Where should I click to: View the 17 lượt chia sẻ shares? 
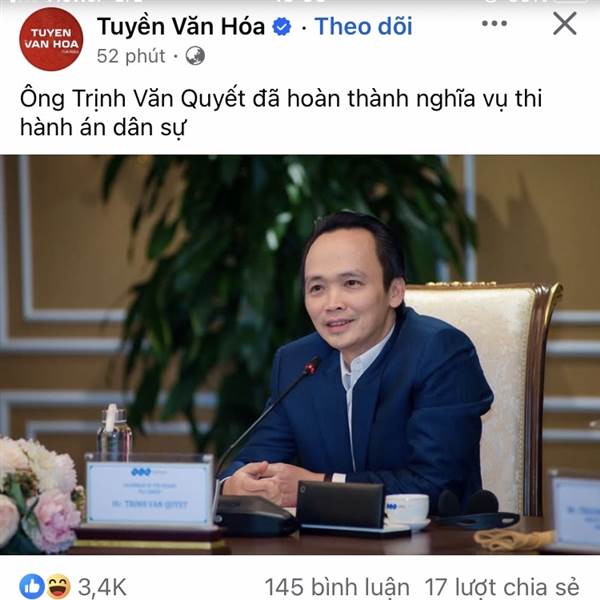coord(502,587)
